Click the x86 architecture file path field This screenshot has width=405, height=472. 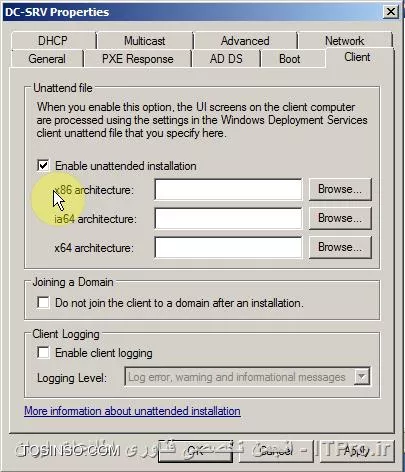[228, 189]
